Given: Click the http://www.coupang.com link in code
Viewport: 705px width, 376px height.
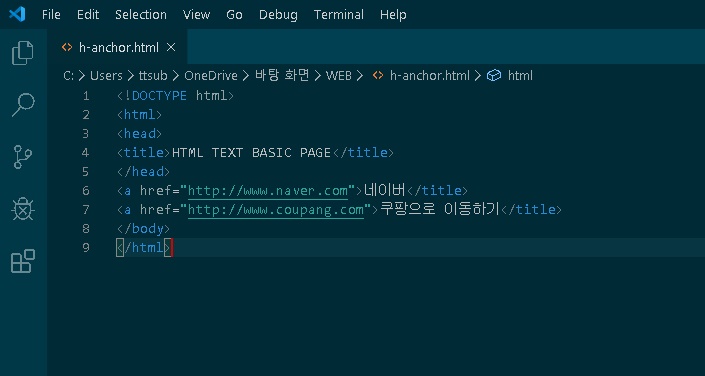Looking at the screenshot, I should (276, 210).
